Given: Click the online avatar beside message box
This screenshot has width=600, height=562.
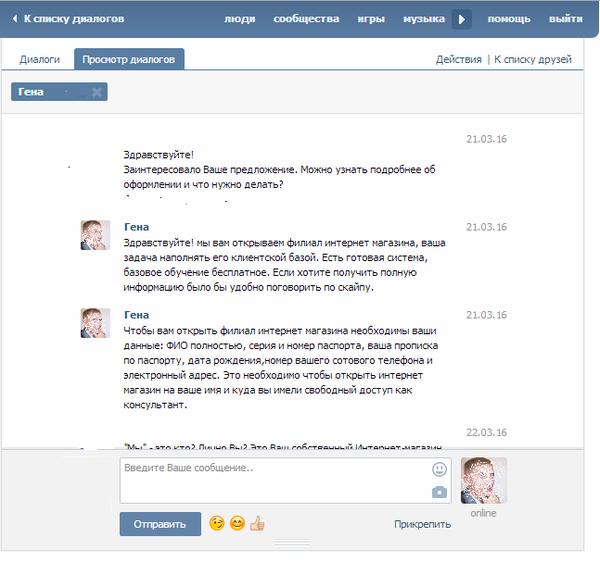Looking at the screenshot, I should (483, 481).
